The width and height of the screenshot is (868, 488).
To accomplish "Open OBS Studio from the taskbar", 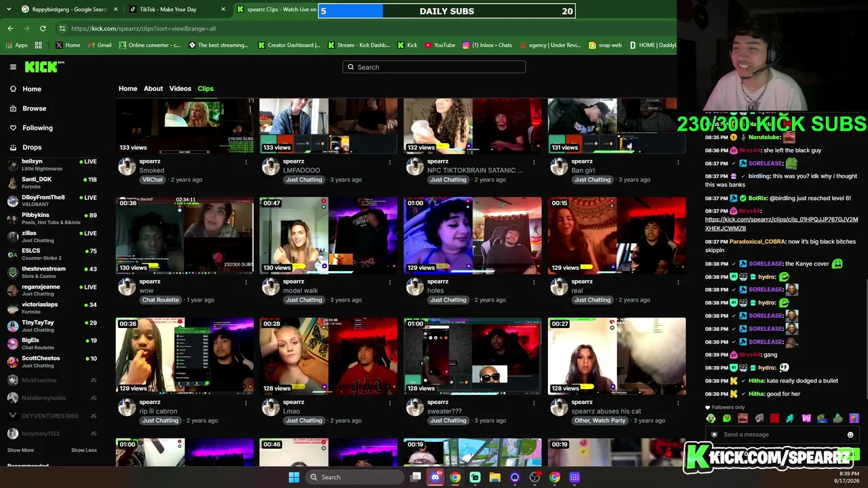I will 534,477.
